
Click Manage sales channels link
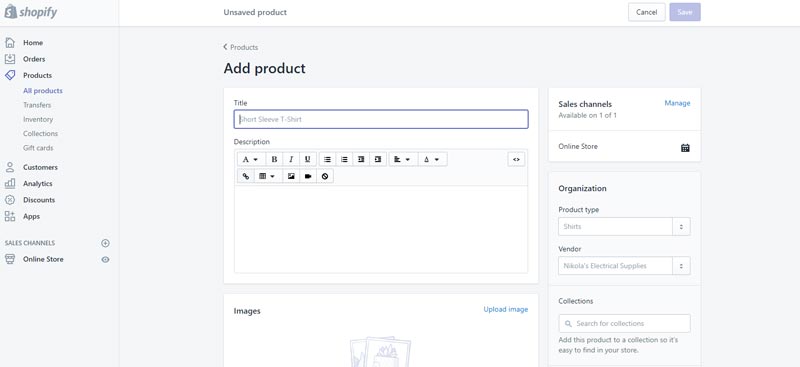[x=677, y=103]
